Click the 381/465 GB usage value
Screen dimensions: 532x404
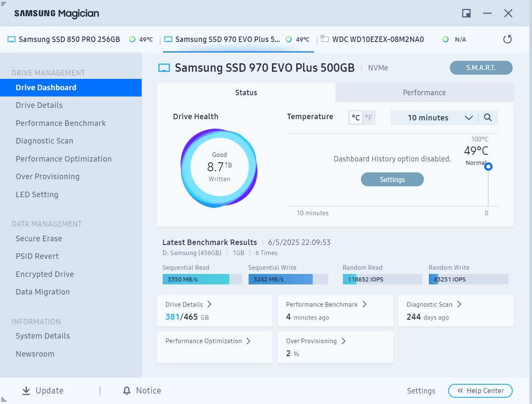(187, 317)
